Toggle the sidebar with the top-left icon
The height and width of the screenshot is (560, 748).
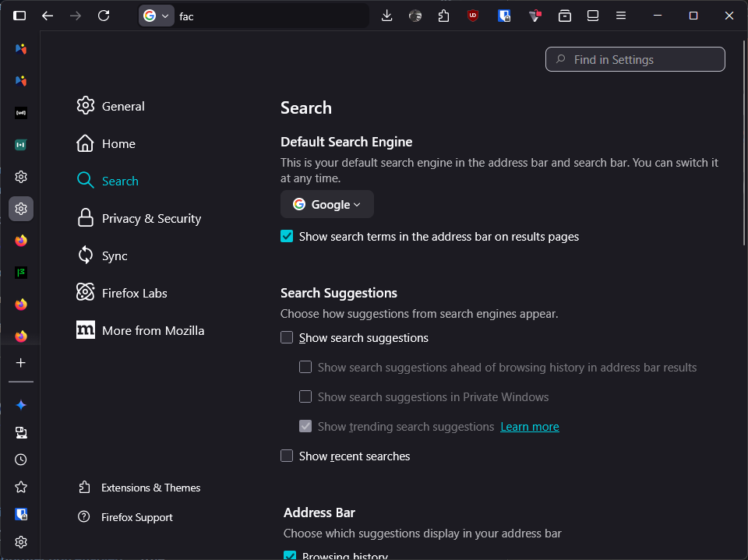coord(19,16)
